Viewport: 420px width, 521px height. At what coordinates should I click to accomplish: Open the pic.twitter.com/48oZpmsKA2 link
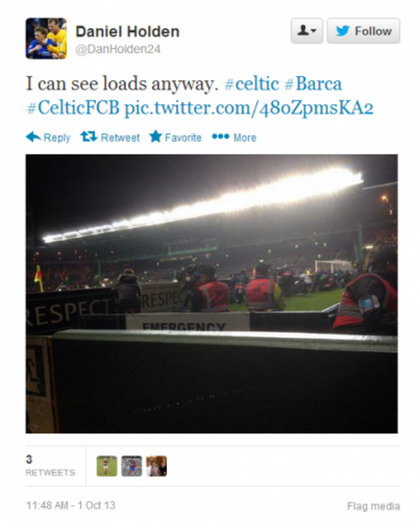click(x=249, y=108)
